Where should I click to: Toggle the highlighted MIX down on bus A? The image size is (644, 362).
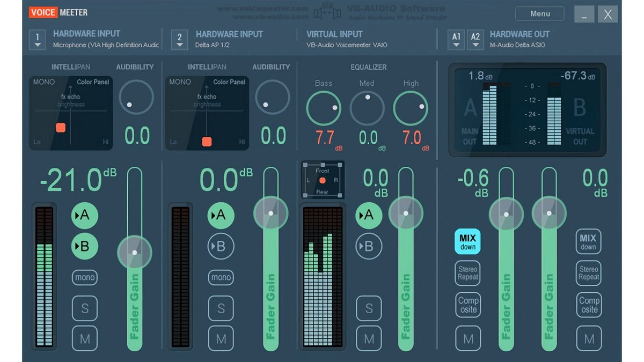click(x=468, y=241)
